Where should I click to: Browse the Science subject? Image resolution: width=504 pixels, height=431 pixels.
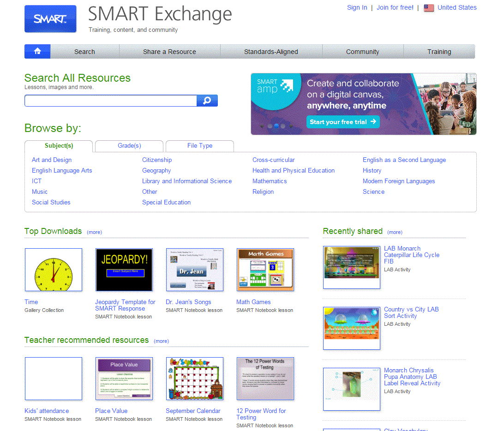[x=373, y=192]
